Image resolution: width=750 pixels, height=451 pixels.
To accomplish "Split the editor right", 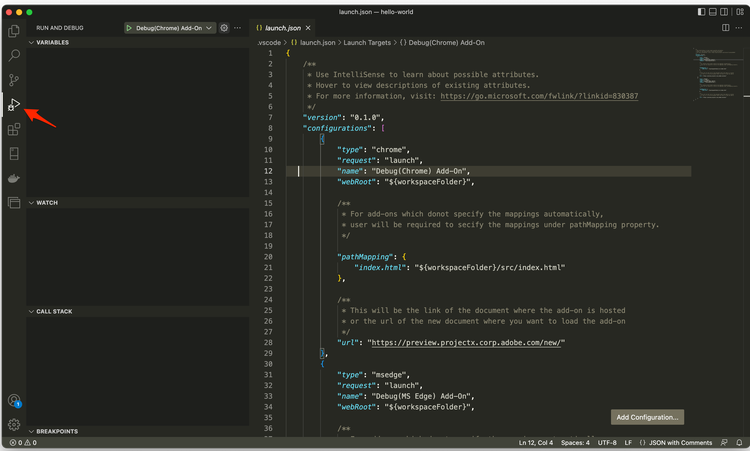I will 725,28.
